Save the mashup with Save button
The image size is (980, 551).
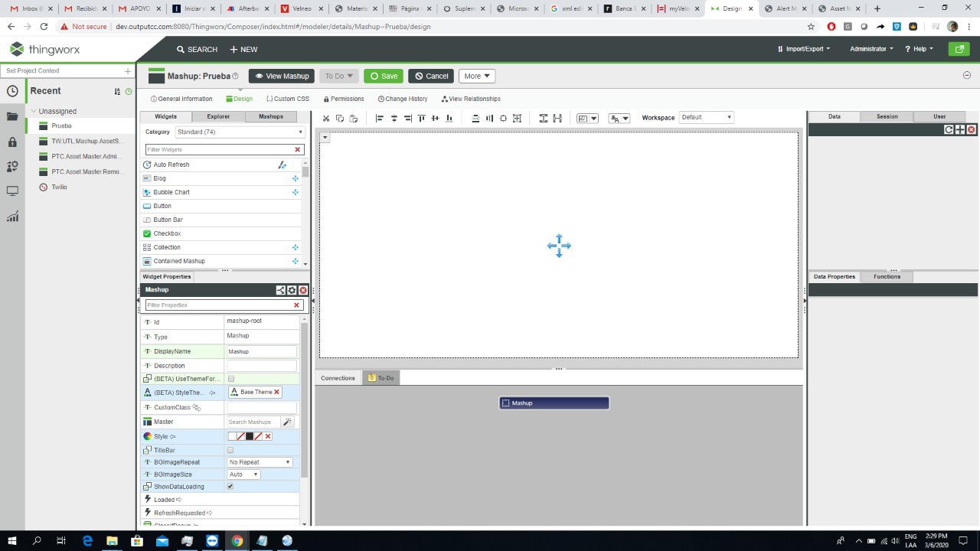pos(384,76)
